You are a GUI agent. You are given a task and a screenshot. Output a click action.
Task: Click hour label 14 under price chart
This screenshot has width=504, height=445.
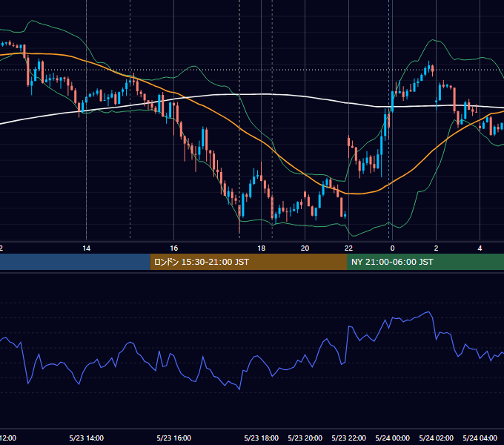point(87,248)
